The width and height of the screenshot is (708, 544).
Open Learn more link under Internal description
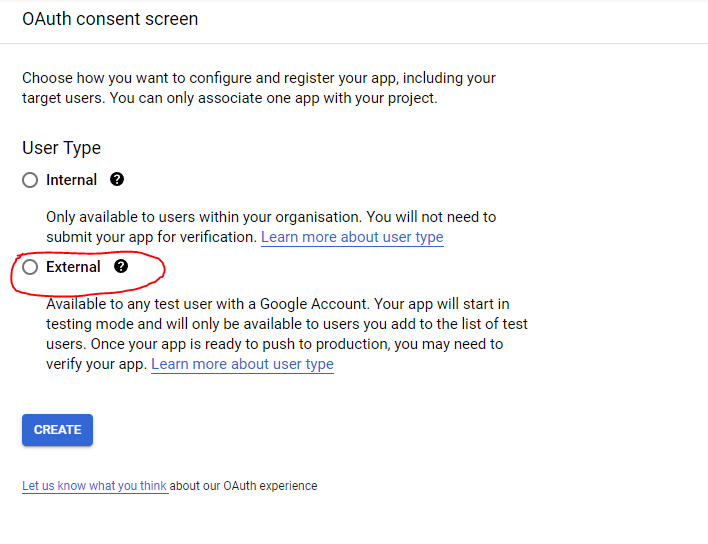(x=352, y=237)
